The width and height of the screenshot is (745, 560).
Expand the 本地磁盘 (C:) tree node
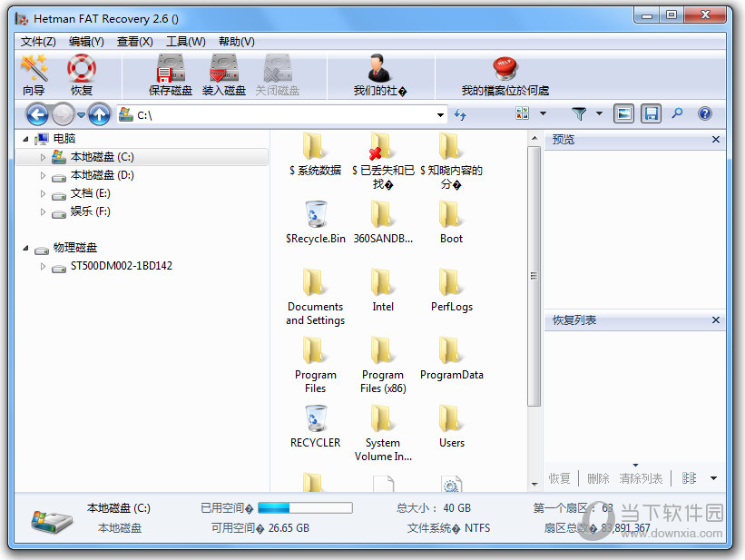[43, 157]
